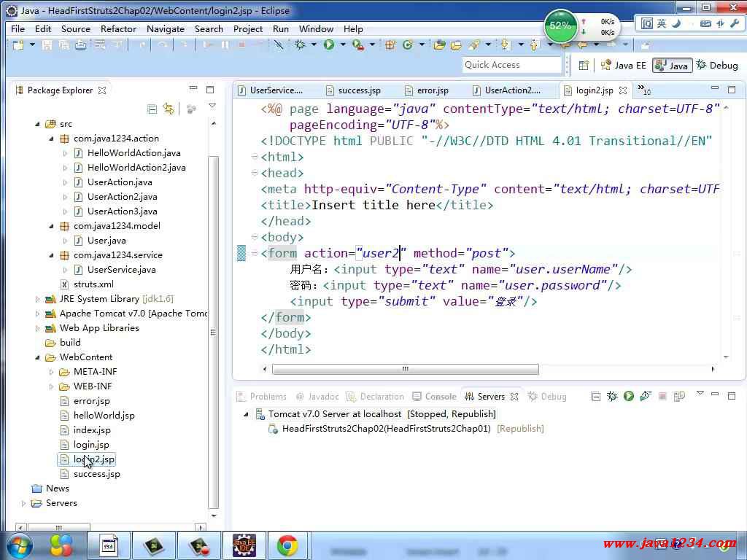Click the Quick Access search field
Screen dimensions: 747x560
click(511, 65)
